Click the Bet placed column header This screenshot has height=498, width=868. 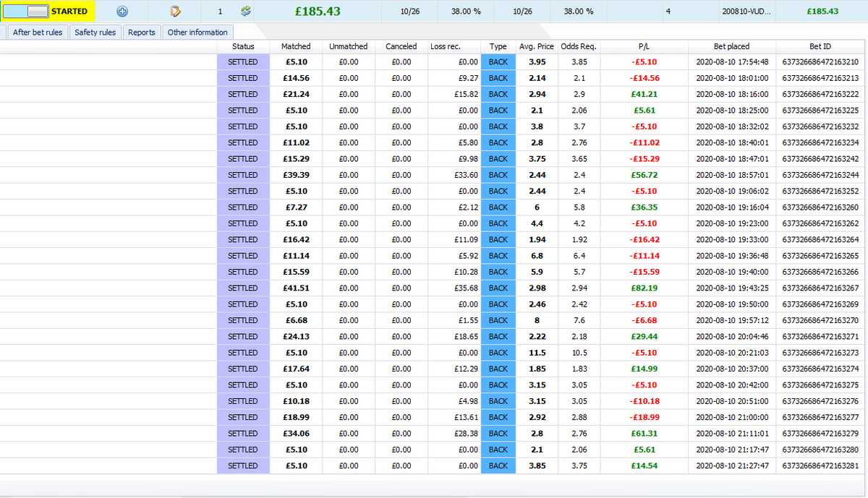point(732,46)
